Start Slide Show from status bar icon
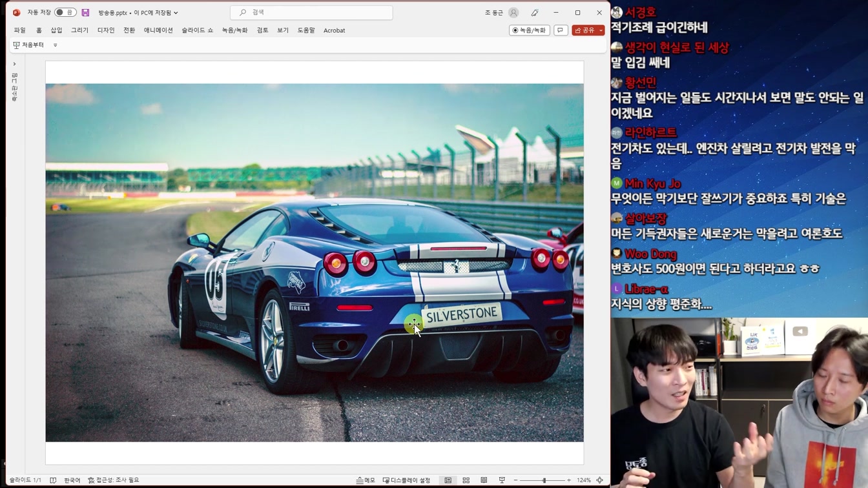This screenshot has height=488, width=868. click(502, 480)
